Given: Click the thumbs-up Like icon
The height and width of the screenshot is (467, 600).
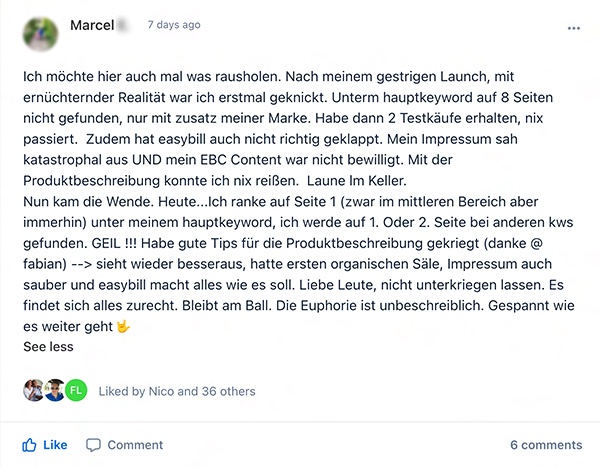Looking at the screenshot, I should [29, 445].
